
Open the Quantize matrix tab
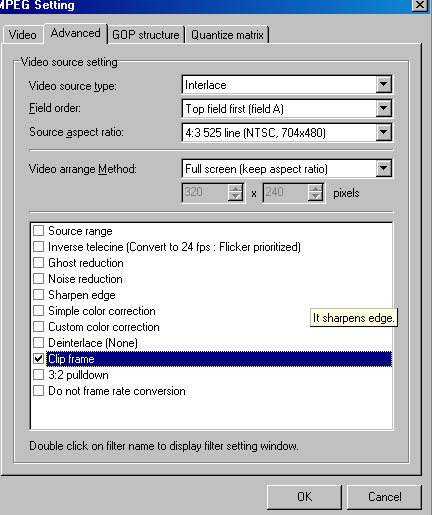pyautogui.click(x=227, y=35)
